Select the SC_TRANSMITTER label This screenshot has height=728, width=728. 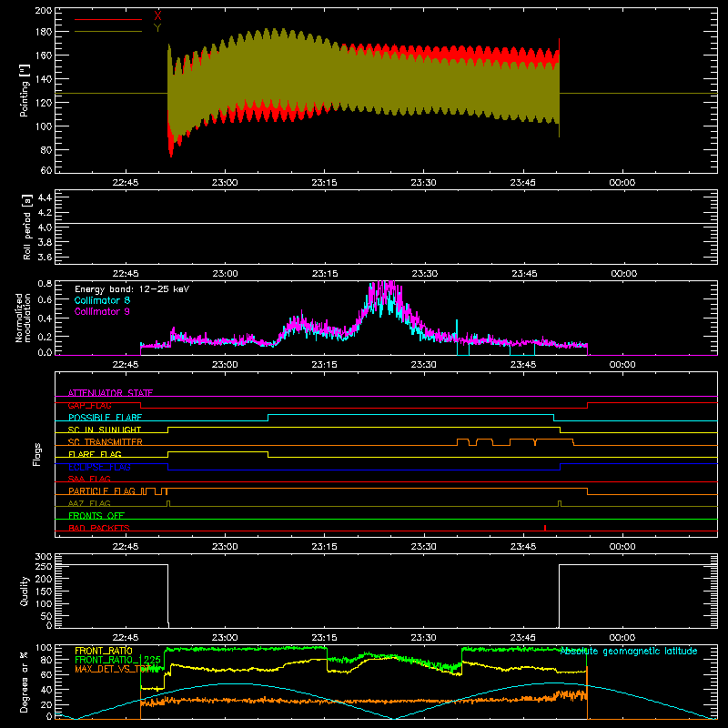click(x=105, y=442)
